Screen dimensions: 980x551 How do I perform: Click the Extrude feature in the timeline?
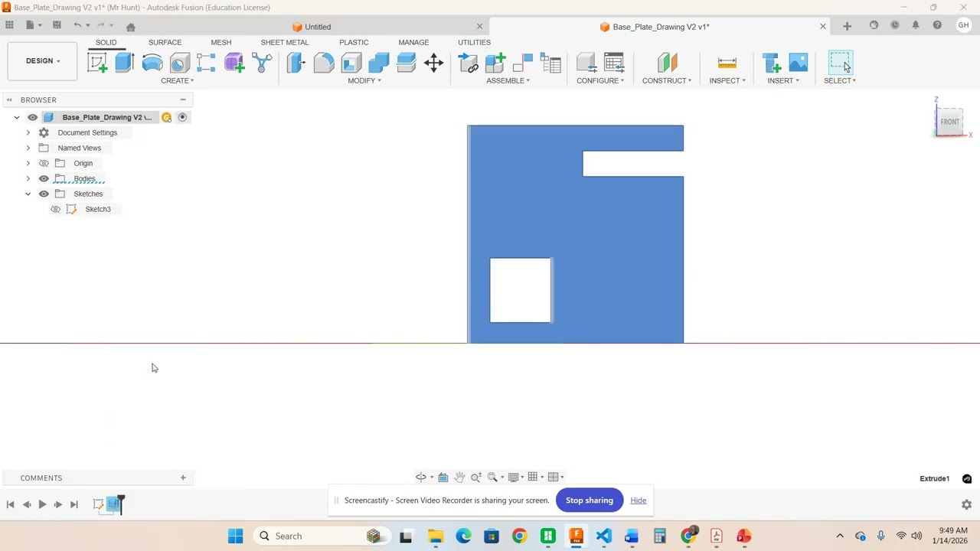[x=114, y=504]
